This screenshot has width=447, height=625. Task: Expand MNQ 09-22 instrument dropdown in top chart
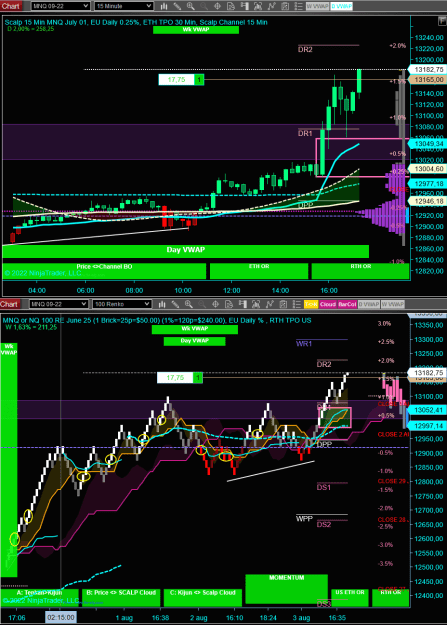point(60,6)
